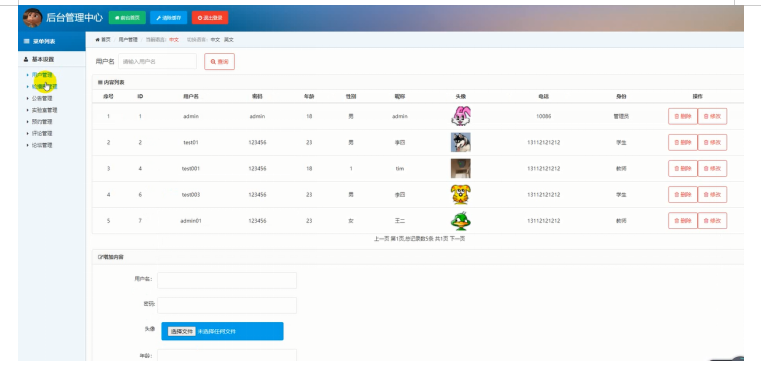
Task: Select the username cell test01
Action: (x=191, y=143)
